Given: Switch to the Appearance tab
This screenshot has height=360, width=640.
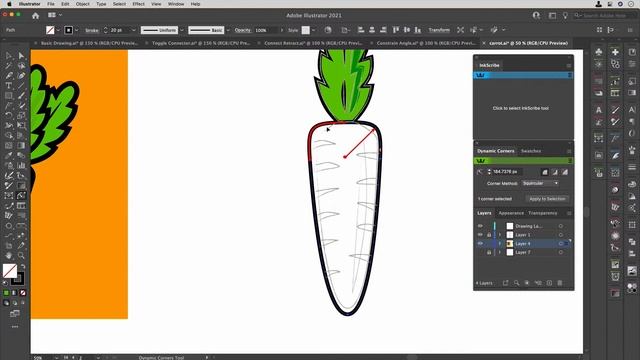Looking at the screenshot, I should pyautogui.click(x=511, y=213).
